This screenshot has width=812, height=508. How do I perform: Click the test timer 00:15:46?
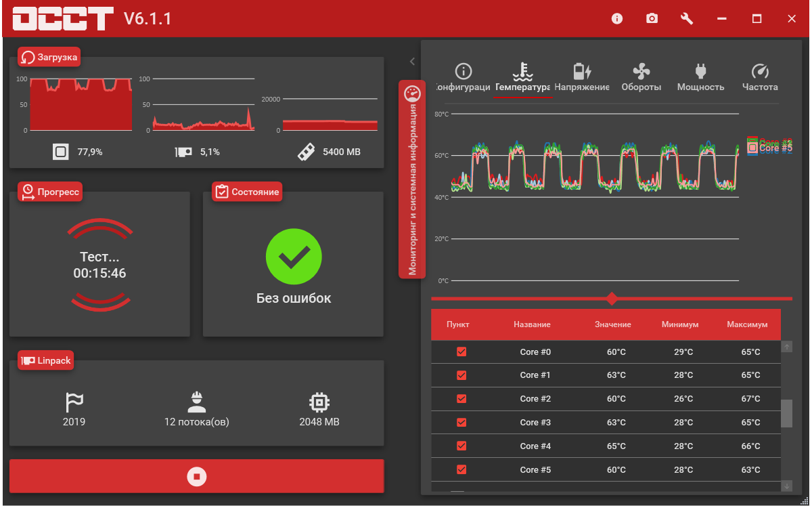(99, 274)
